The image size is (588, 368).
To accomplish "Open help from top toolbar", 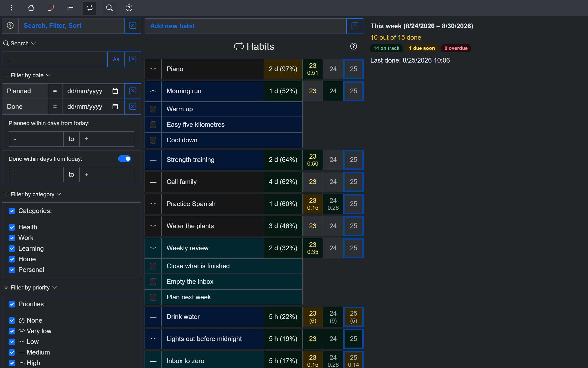I will (129, 8).
